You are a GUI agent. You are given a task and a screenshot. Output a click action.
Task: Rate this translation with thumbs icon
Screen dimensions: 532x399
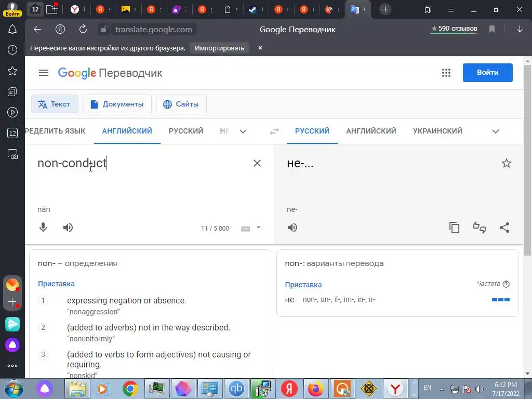[x=480, y=228]
